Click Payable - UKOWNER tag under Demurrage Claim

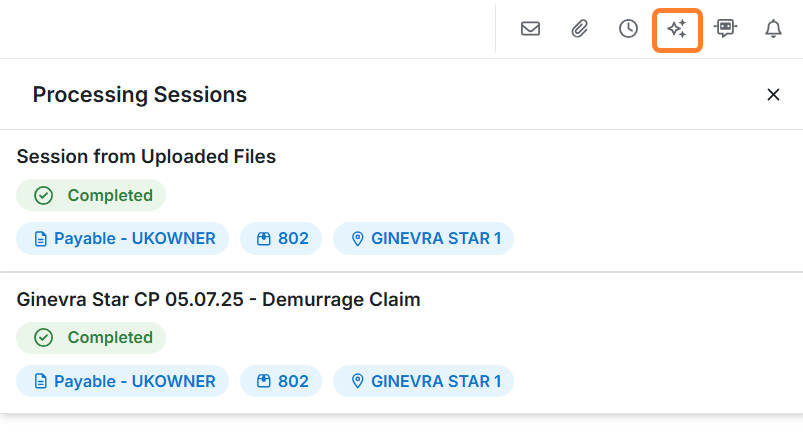click(123, 381)
